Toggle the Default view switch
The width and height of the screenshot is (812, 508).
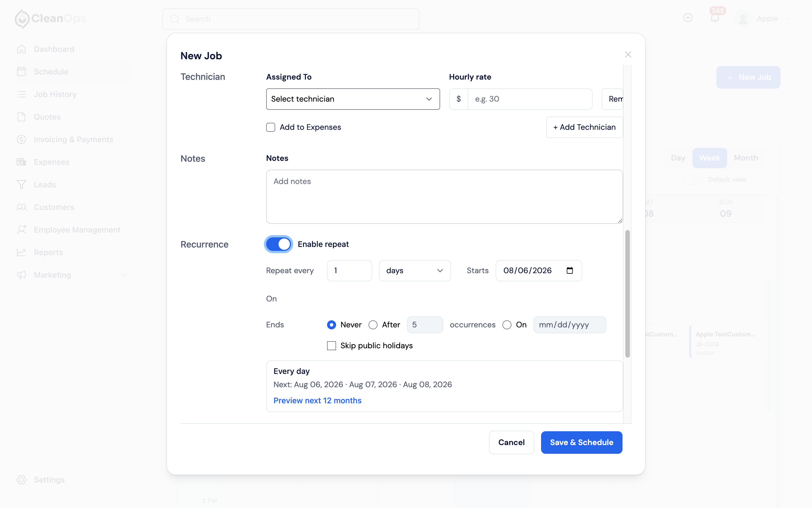693,179
